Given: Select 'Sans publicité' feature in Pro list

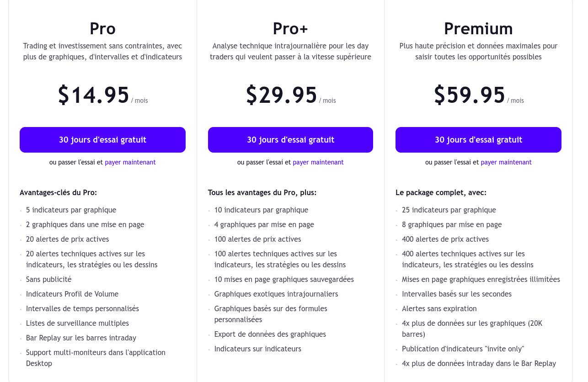Looking at the screenshot, I should click(x=49, y=279).
